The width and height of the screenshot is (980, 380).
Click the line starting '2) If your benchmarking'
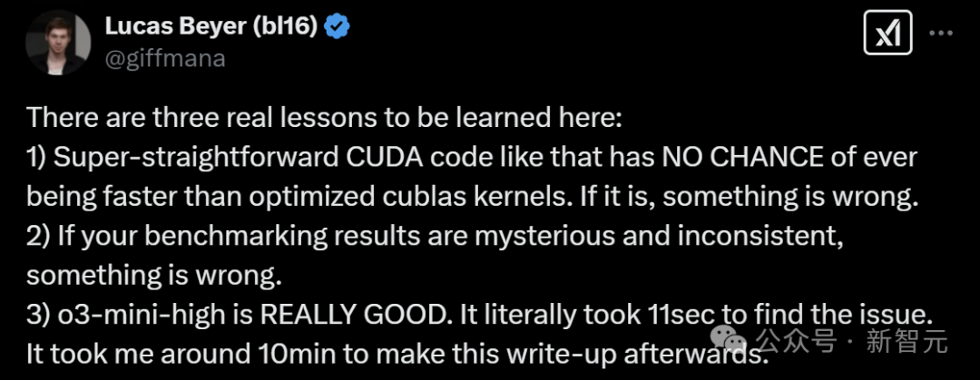click(272, 235)
